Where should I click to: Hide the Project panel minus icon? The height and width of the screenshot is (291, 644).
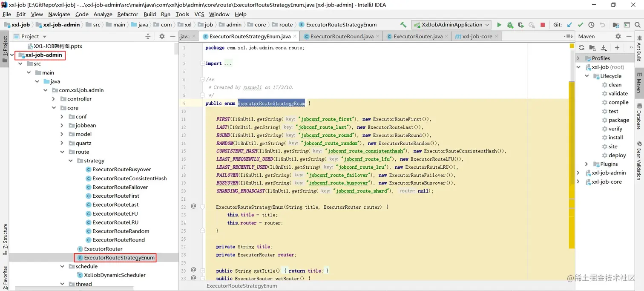pyautogui.click(x=172, y=37)
